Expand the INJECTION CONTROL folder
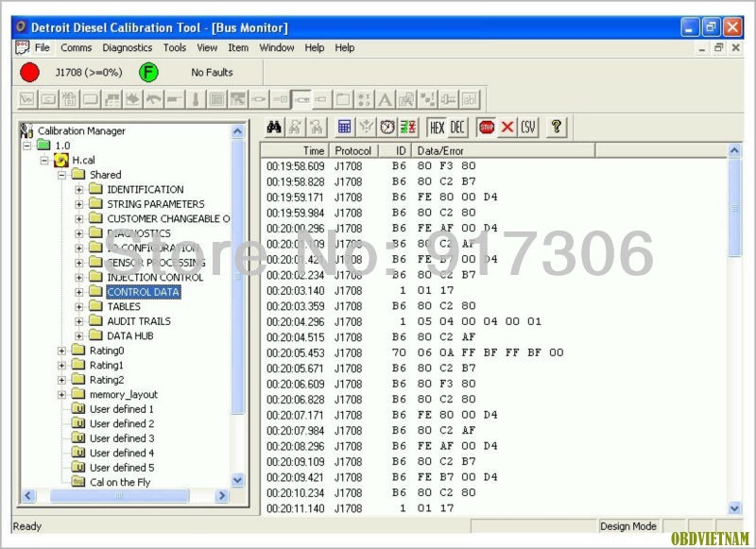The height and width of the screenshot is (549, 756). [79, 278]
